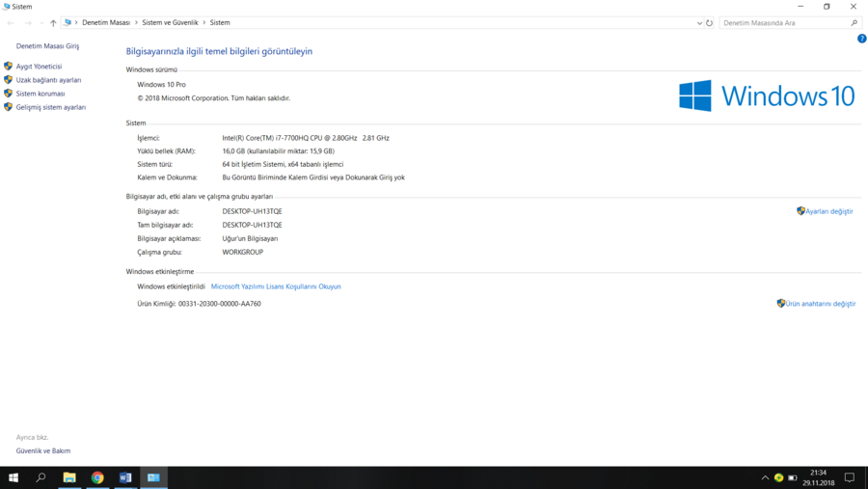Open Gelişmiş sistem ayarları

(51, 107)
